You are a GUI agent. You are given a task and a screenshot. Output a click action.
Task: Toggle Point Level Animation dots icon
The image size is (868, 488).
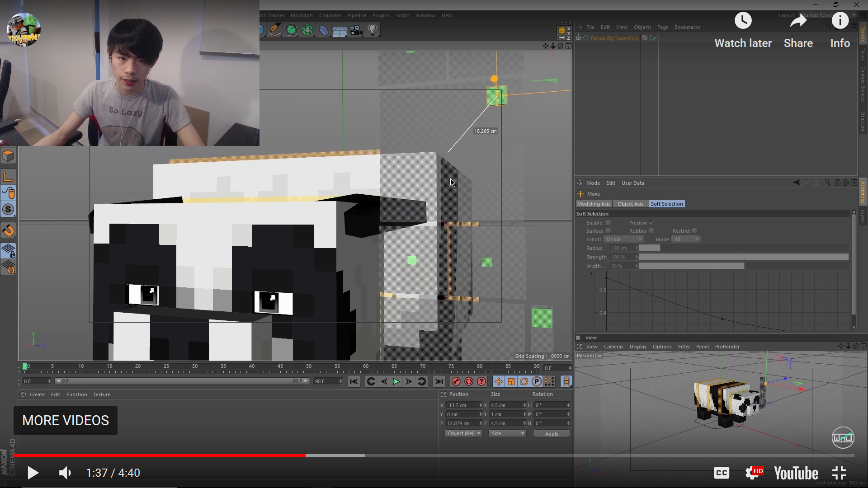coord(549,382)
